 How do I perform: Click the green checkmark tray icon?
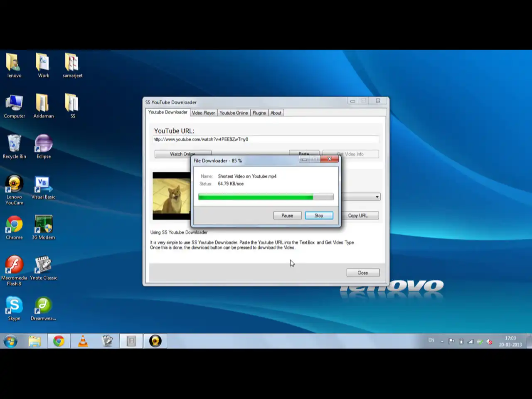pos(480,341)
